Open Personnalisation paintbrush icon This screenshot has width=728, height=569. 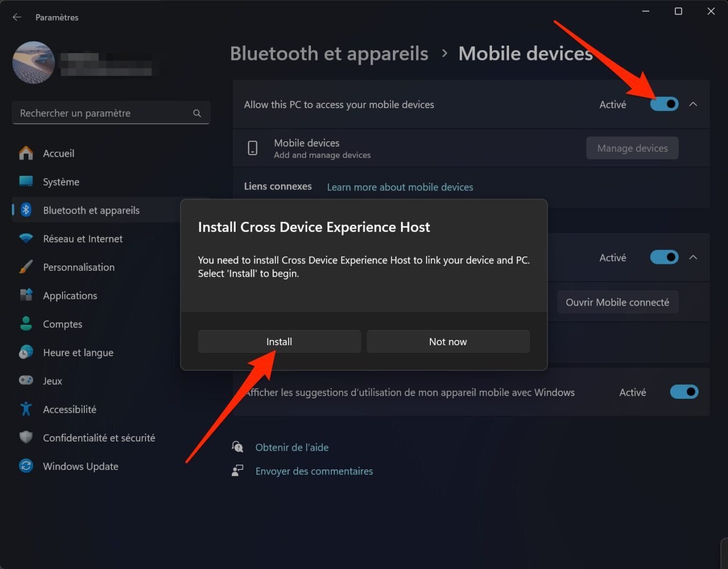(x=26, y=267)
